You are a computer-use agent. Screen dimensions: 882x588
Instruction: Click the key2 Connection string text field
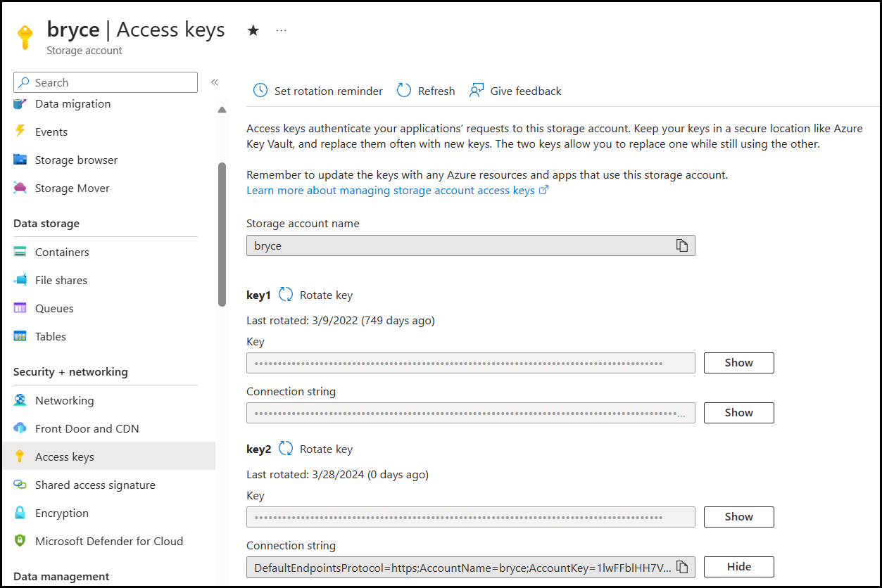pos(470,567)
